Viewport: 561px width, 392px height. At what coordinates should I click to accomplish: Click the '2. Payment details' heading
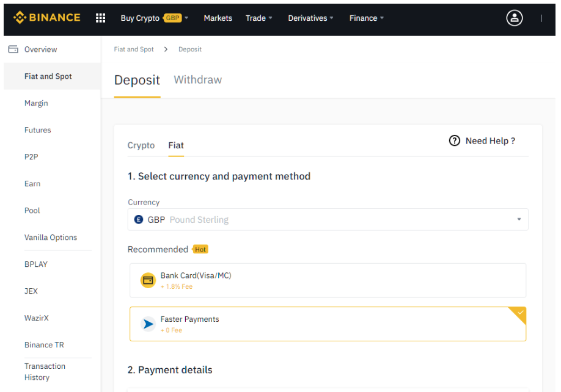[170, 370]
